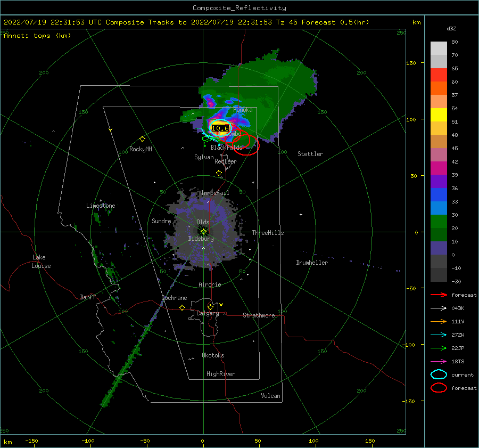Click the red forecast ellipse east of Blackfalds
This screenshot has height=448, width=479.
246,145
